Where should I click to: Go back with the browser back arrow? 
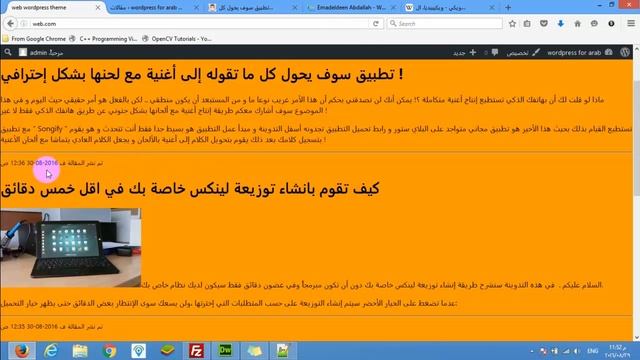pyautogui.click(x=11, y=24)
